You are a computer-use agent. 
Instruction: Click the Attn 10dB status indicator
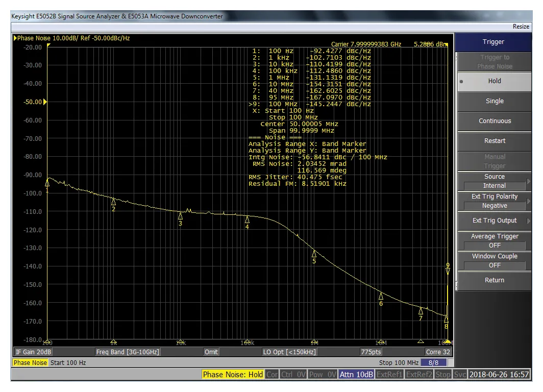[357, 375]
